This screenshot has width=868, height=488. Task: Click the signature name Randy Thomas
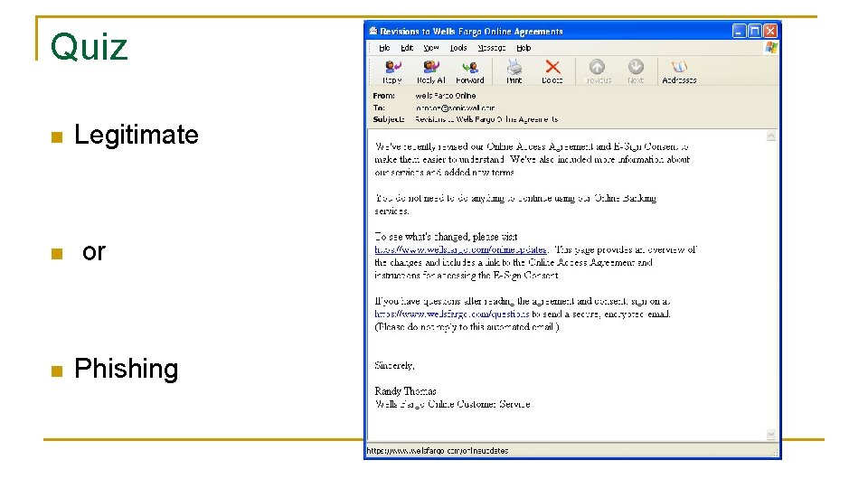click(x=405, y=391)
